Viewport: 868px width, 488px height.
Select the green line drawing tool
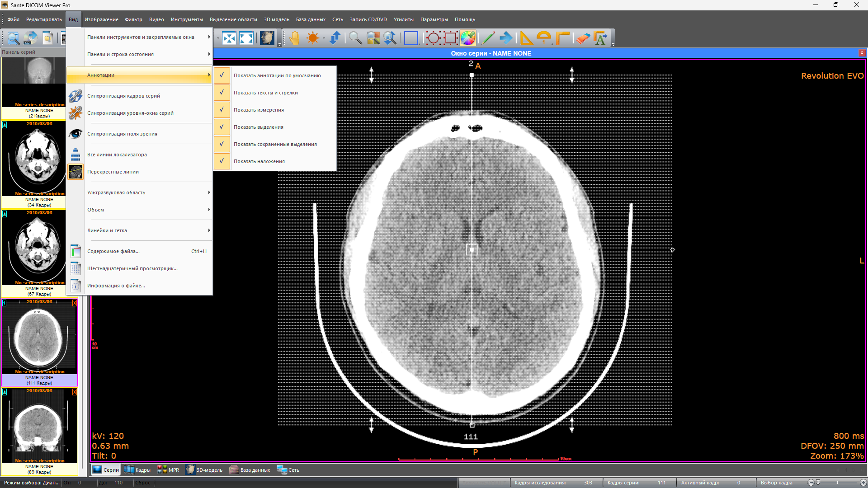coord(488,38)
